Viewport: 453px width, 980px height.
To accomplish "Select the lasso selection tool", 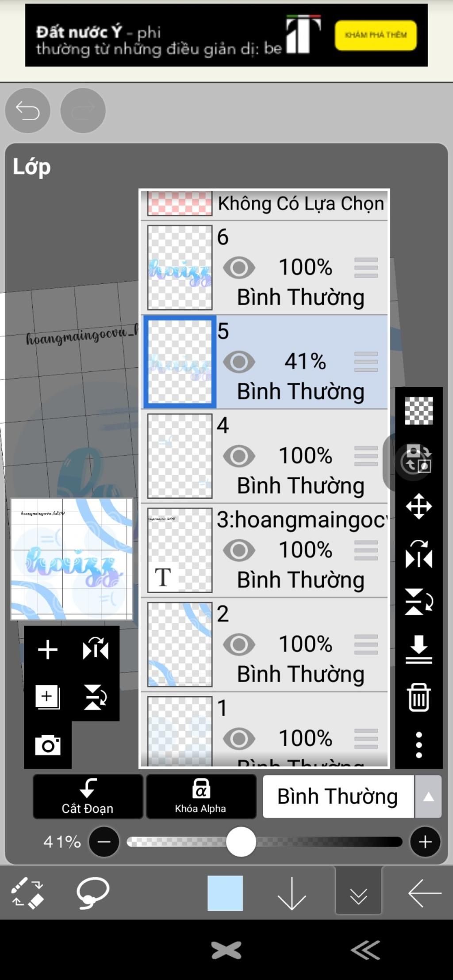I will click(92, 892).
